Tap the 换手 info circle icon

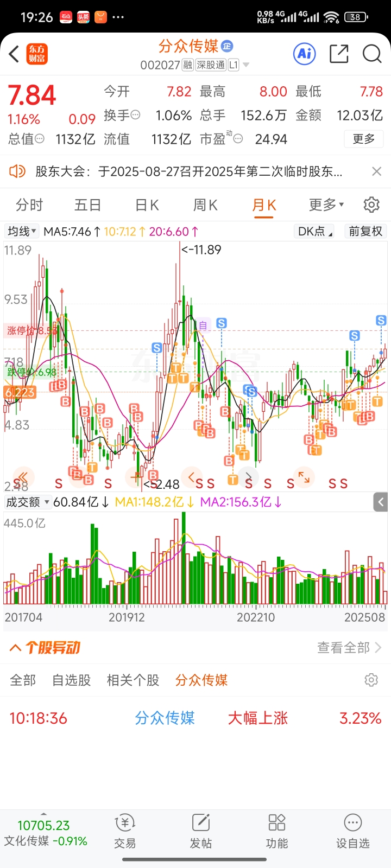pos(136,115)
